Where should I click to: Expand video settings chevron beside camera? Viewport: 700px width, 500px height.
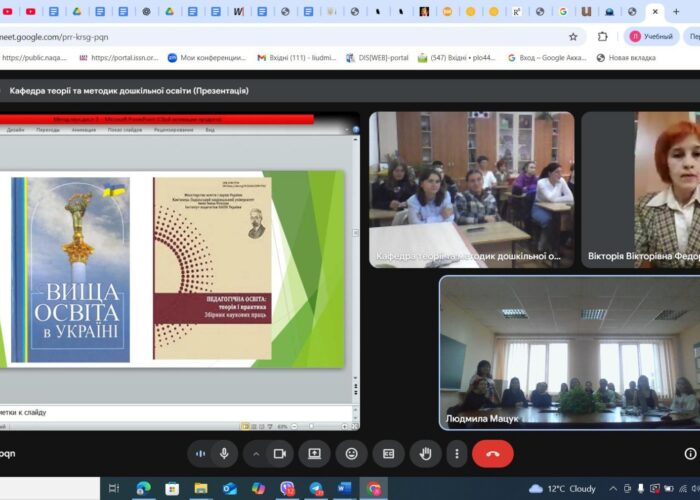click(x=256, y=453)
